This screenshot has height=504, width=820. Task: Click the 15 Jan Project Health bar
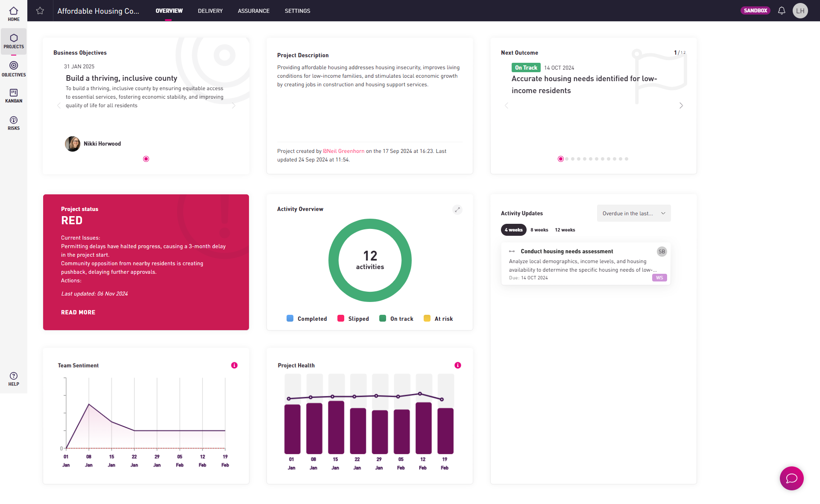pyautogui.click(x=336, y=427)
